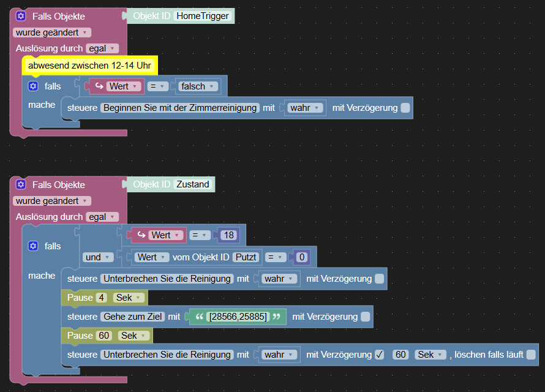Open gear settings of Zustand Falls Objekte block
The image size is (545, 392).
(21, 184)
